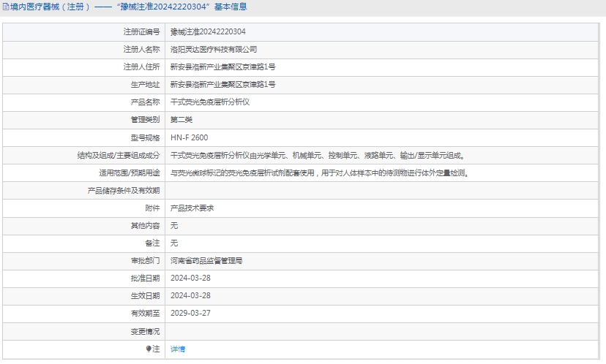Click expiry date 2029-03-27
The height and width of the screenshot is (364, 606).
tap(190, 314)
